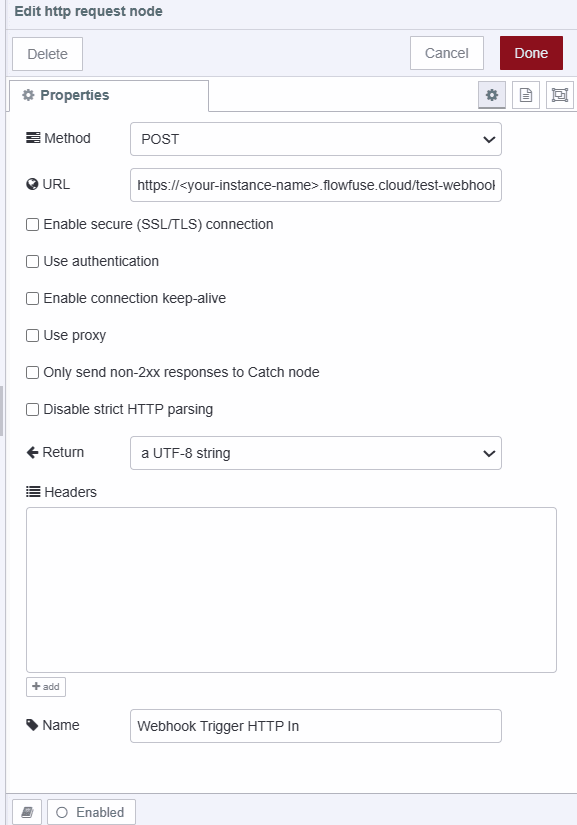Check Only send non-2xx responses to Catch node

pyautogui.click(x=32, y=372)
